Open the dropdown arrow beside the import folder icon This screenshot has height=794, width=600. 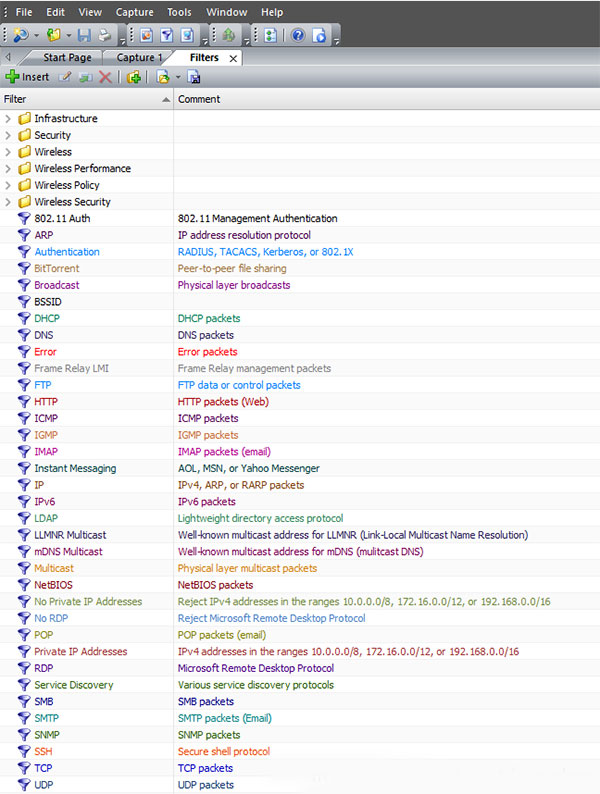coord(178,77)
